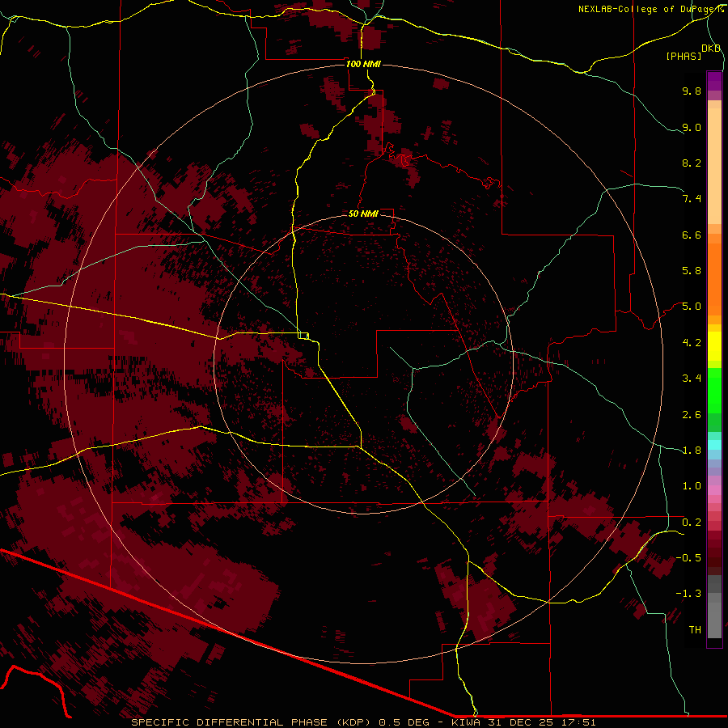The width and height of the screenshot is (728, 728).
Task: Select the 6.6 value on the scale
Action: (692, 235)
